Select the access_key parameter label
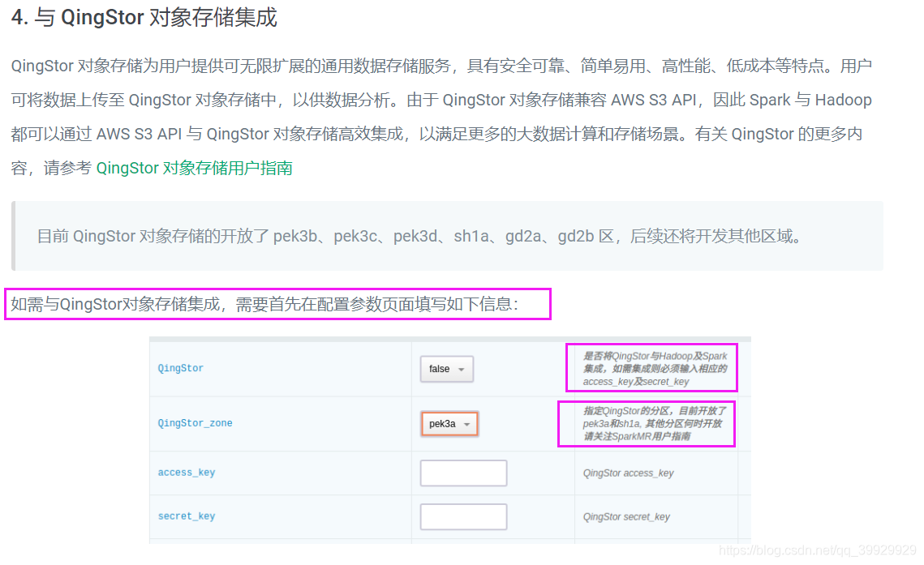 coord(187,473)
